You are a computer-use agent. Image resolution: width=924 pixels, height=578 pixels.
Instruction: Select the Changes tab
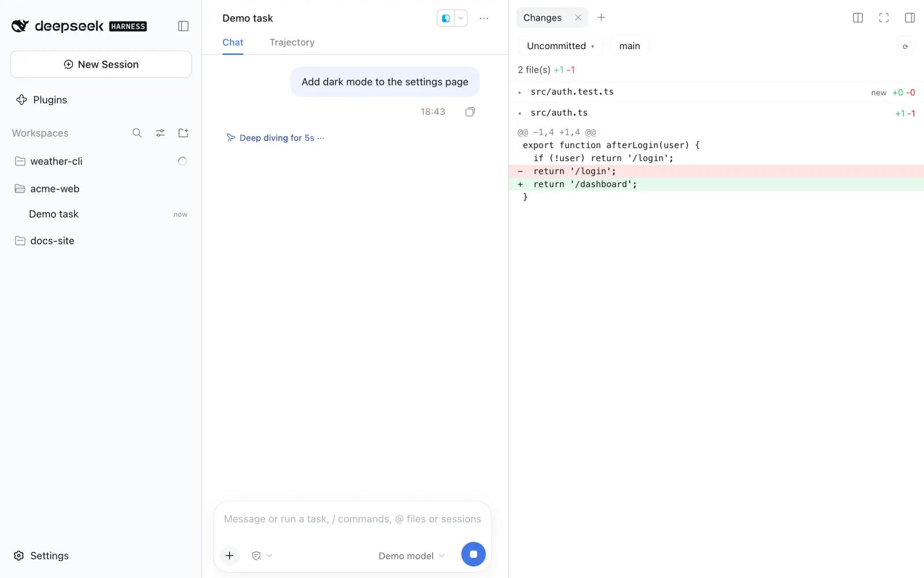(x=542, y=18)
